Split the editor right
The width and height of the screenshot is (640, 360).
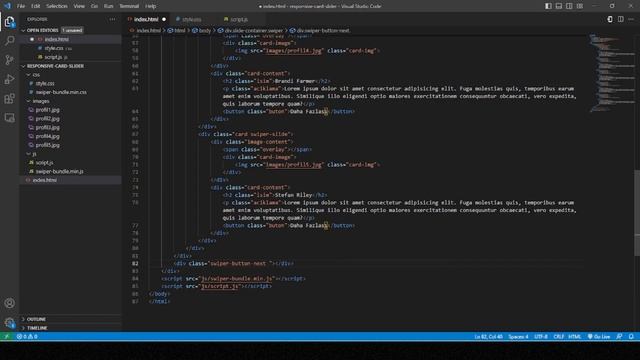tap(620, 19)
